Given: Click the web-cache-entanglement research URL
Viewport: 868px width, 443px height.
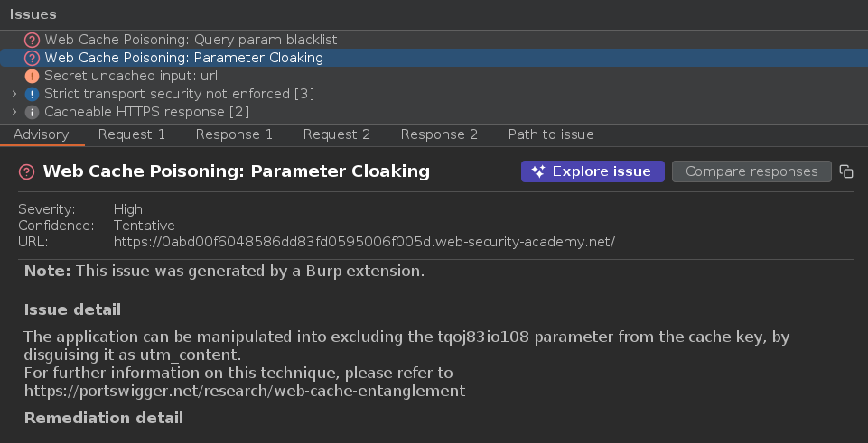Looking at the screenshot, I should 244,391.
